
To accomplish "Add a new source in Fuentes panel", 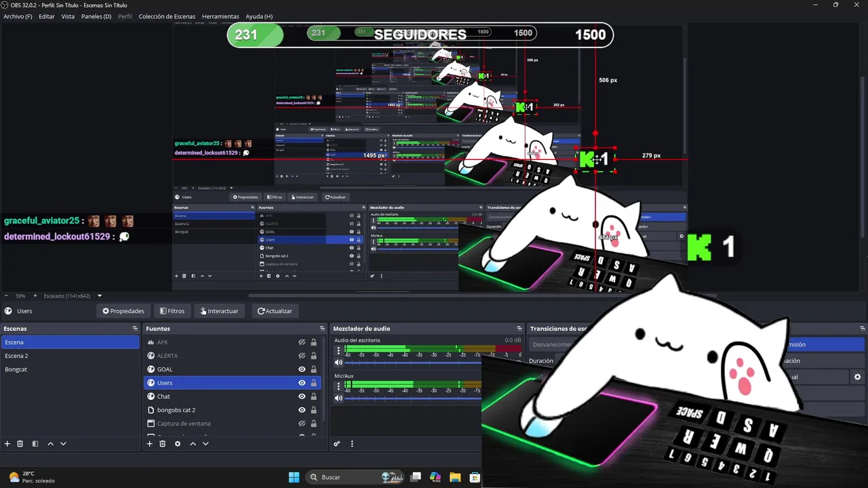I will click(150, 444).
